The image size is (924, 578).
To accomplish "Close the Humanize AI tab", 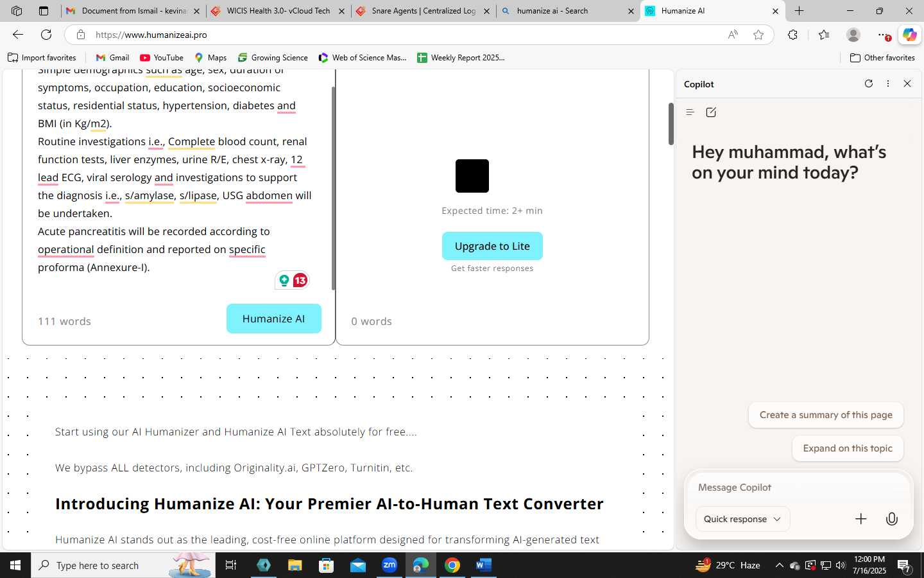I will click(775, 11).
